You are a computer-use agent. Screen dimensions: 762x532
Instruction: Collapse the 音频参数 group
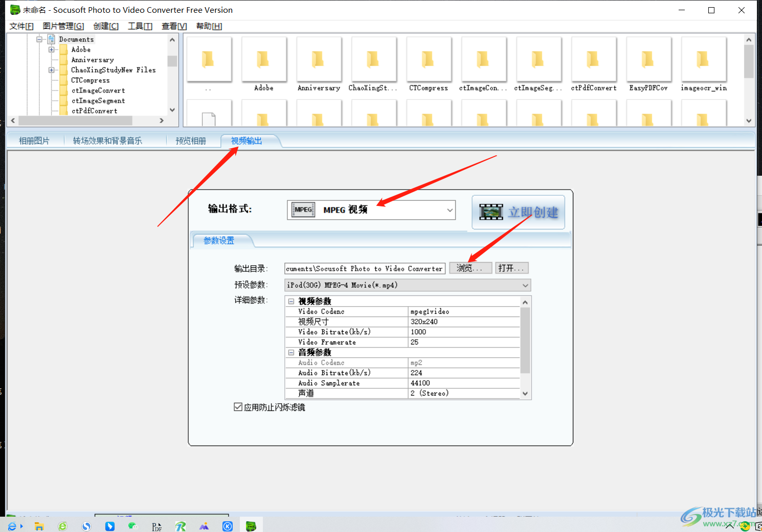291,353
